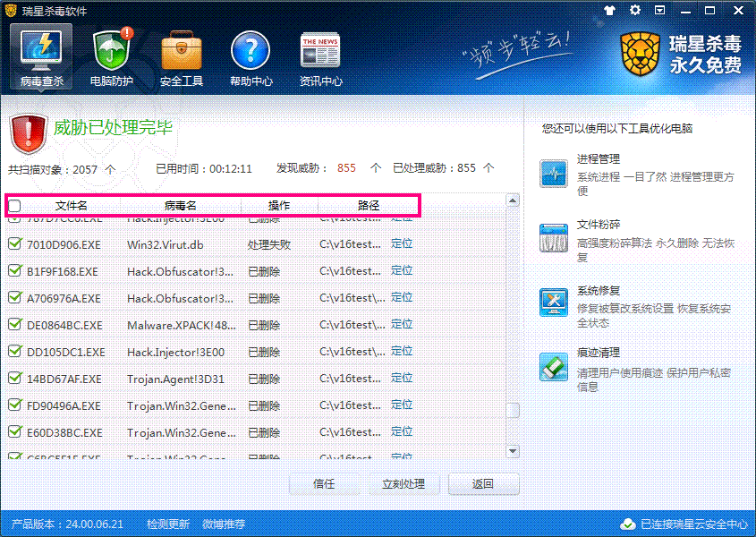
Task: Open 痕迹清理 tool title link
Action: tap(599, 353)
